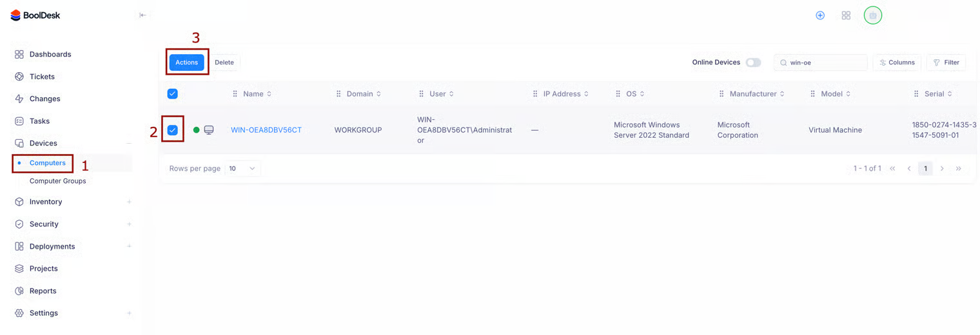Screen dimensions: 980x335
Task: Click the device search input field
Action: click(825, 62)
